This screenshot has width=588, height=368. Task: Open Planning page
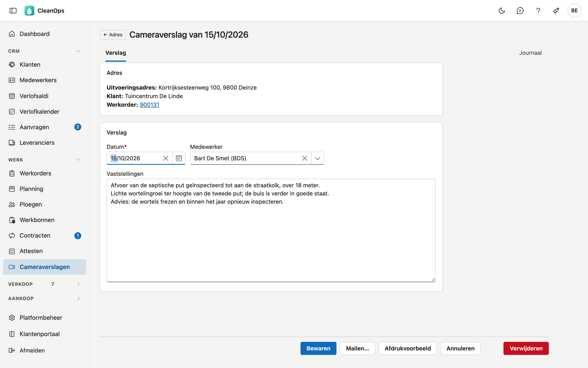coord(45,189)
